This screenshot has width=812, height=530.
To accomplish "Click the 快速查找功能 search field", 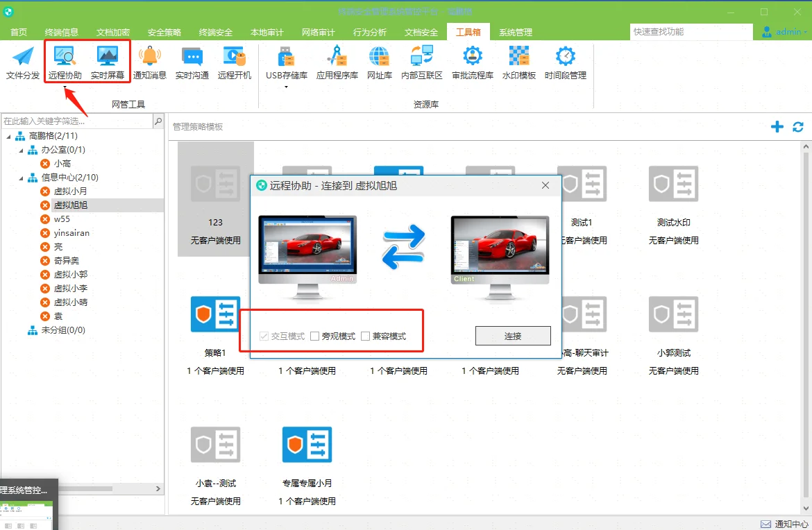I will [691, 32].
